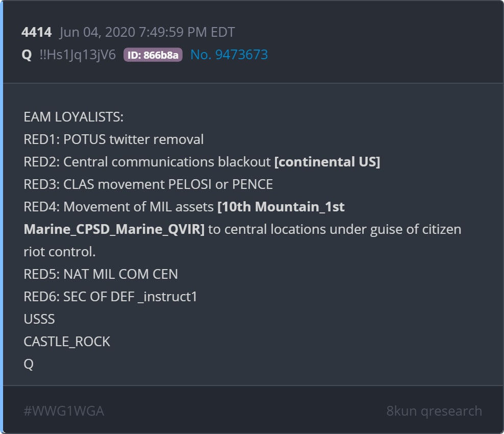Screen dimensions: 504x434
Task: Click the USSS text line
Action: click(x=39, y=319)
